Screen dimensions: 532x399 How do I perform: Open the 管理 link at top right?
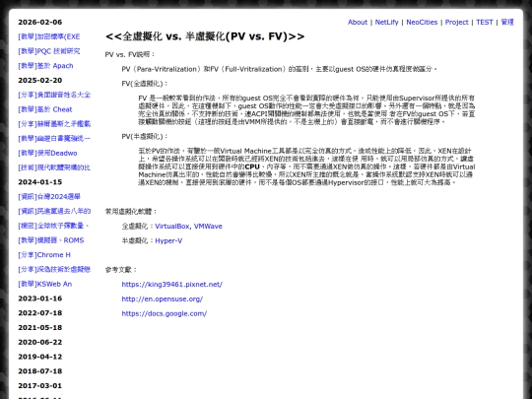(x=507, y=22)
